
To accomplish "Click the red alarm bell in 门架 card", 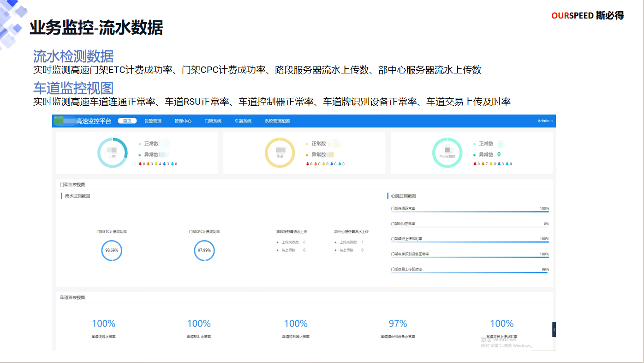I will [140, 164].
